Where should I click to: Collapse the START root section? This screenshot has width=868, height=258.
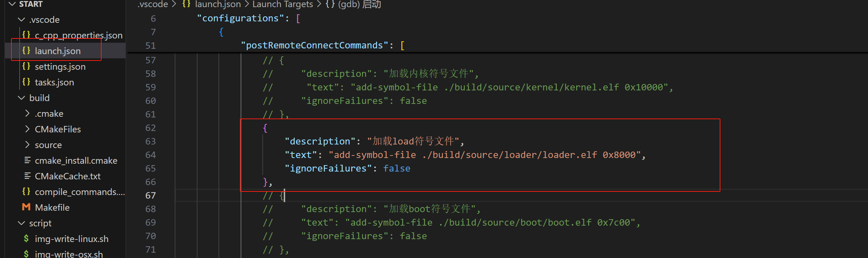[12, 4]
